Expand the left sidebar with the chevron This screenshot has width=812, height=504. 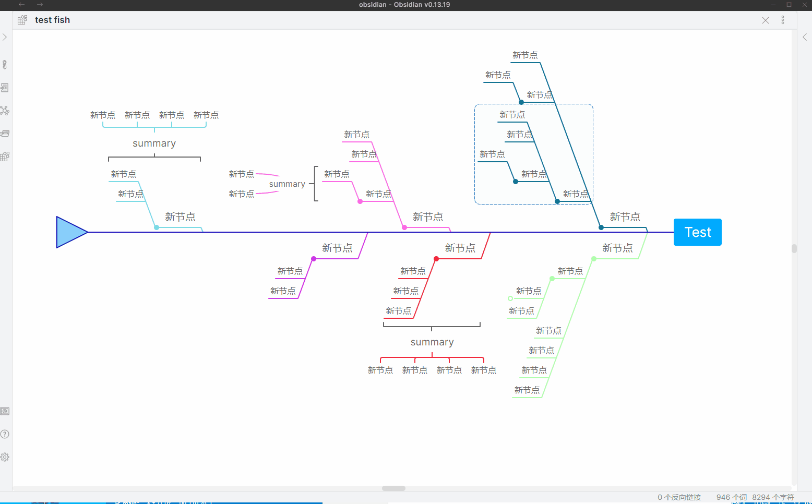[5, 37]
